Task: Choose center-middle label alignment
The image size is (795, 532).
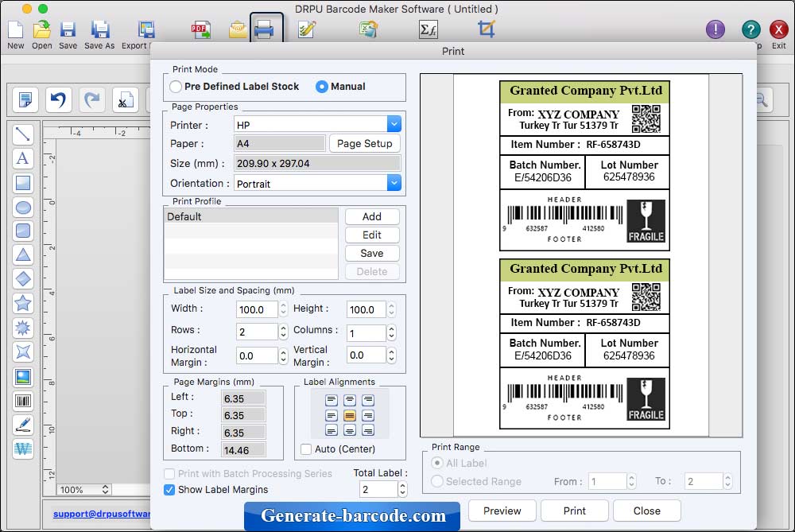Action: coord(349,416)
